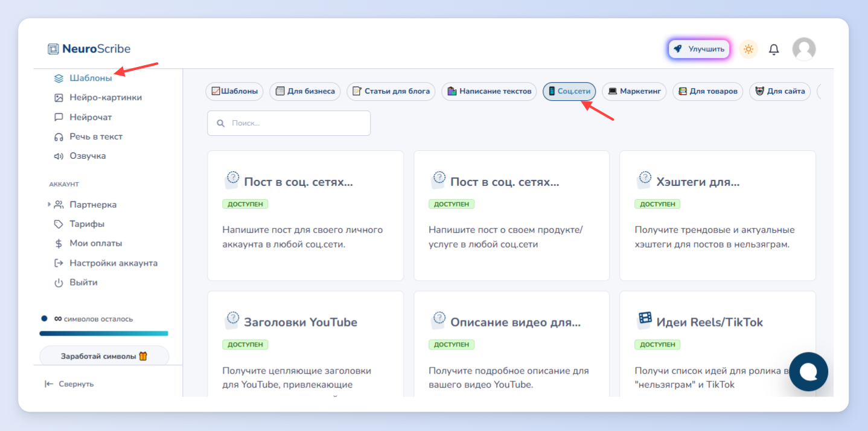The height and width of the screenshot is (431, 868).
Task: Expand the Партнерка submenu arrow
Action: 49,205
